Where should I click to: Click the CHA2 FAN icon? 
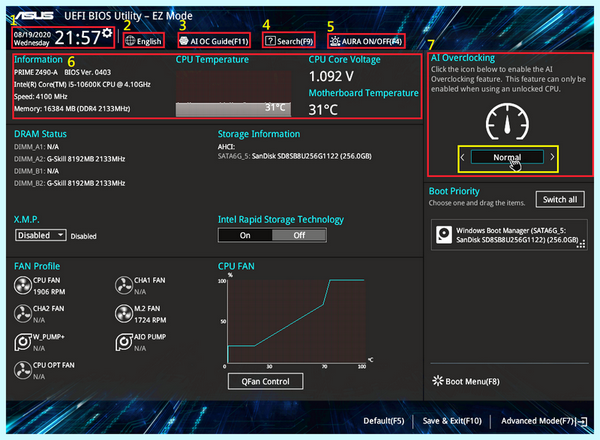click(x=23, y=314)
